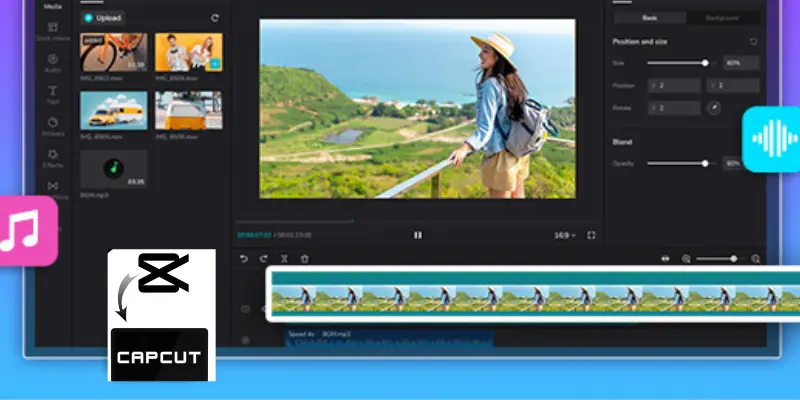Click the current timecode display
The width and height of the screenshot is (800, 400).
point(254,235)
